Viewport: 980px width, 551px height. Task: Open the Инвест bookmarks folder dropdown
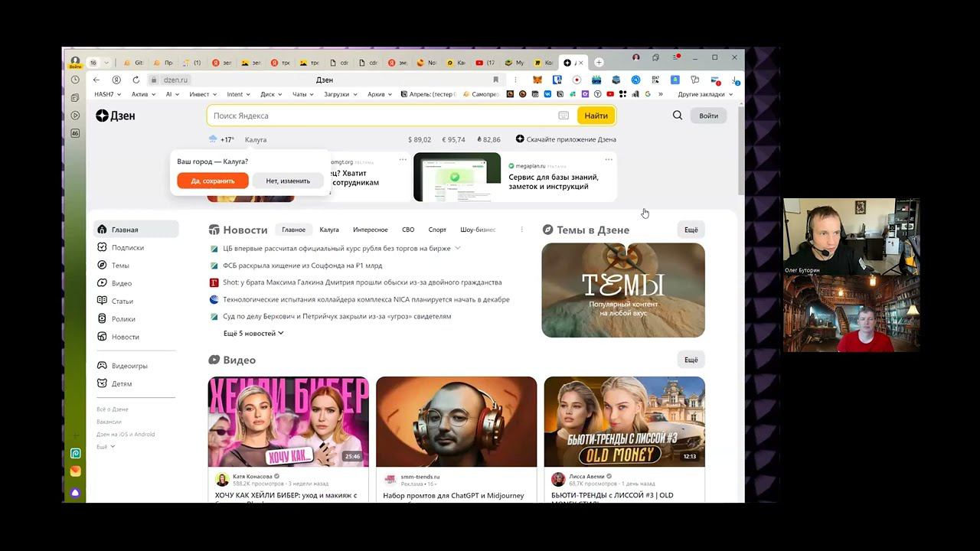pyautogui.click(x=203, y=94)
